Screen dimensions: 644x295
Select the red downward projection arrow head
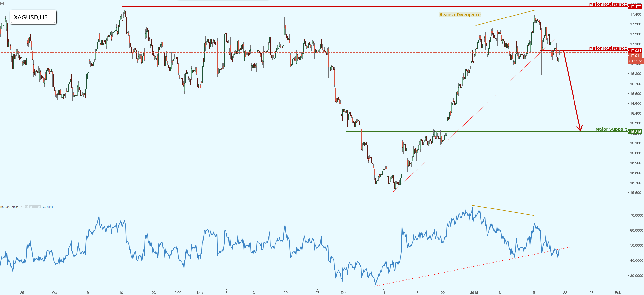[579, 128]
